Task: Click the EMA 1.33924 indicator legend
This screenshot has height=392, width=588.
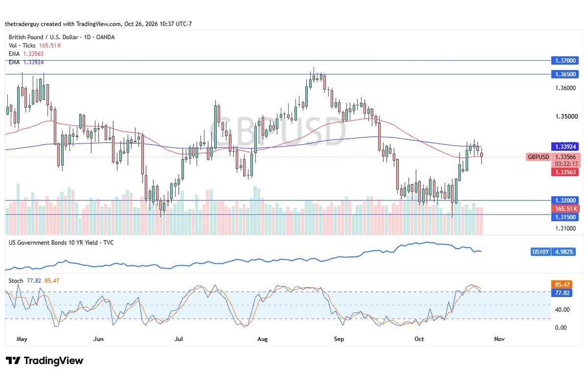Action: 26,62
